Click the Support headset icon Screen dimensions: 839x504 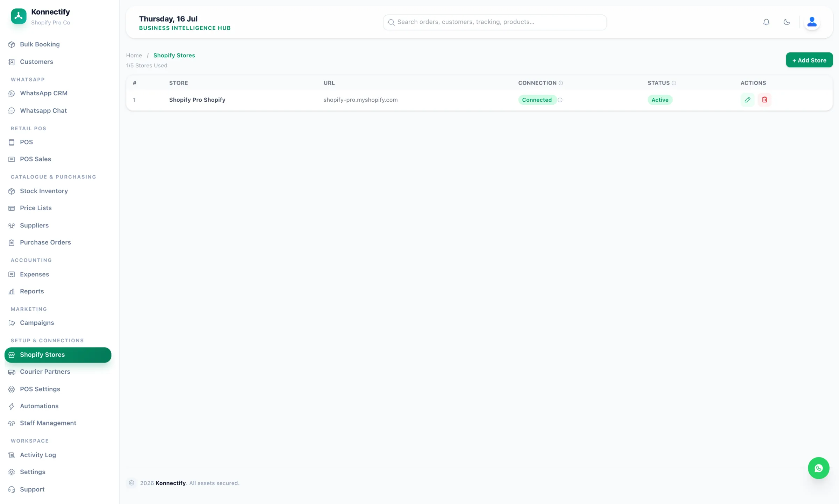(x=12, y=490)
